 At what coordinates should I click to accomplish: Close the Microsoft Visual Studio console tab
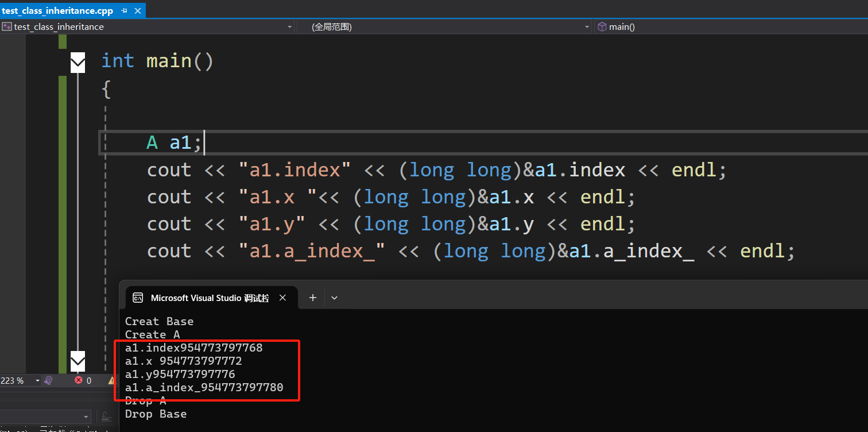pyautogui.click(x=282, y=298)
